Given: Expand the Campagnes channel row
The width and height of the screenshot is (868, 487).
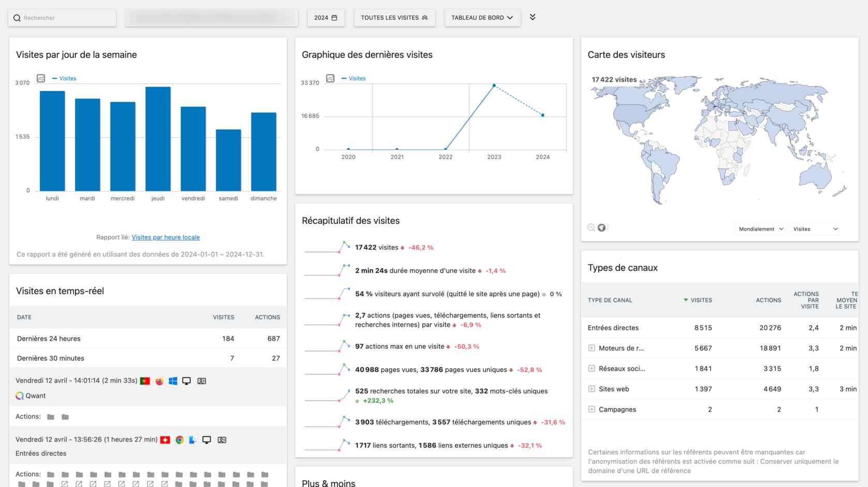Looking at the screenshot, I should pyautogui.click(x=591, y=409).
